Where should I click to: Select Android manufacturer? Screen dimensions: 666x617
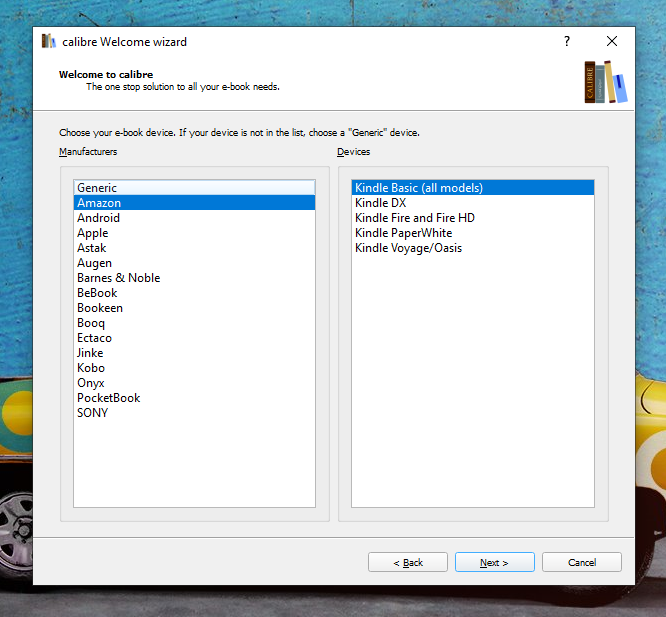[x=98, y=218]
